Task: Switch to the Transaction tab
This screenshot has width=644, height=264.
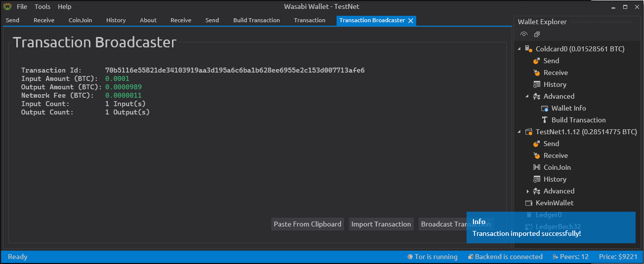Action: point(310,20)
